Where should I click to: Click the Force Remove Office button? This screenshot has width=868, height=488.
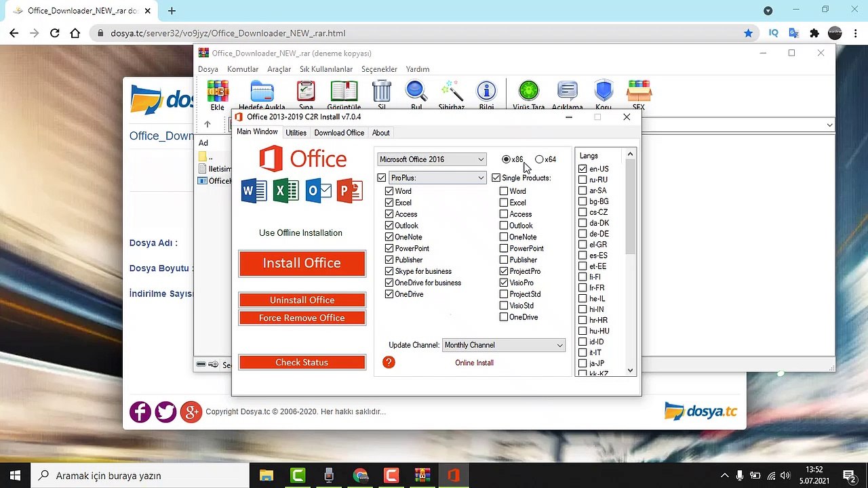302,318
